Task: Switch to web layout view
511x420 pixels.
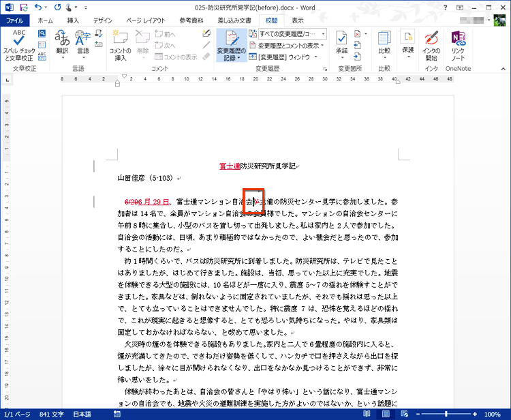Action: (x=404, y=414)
